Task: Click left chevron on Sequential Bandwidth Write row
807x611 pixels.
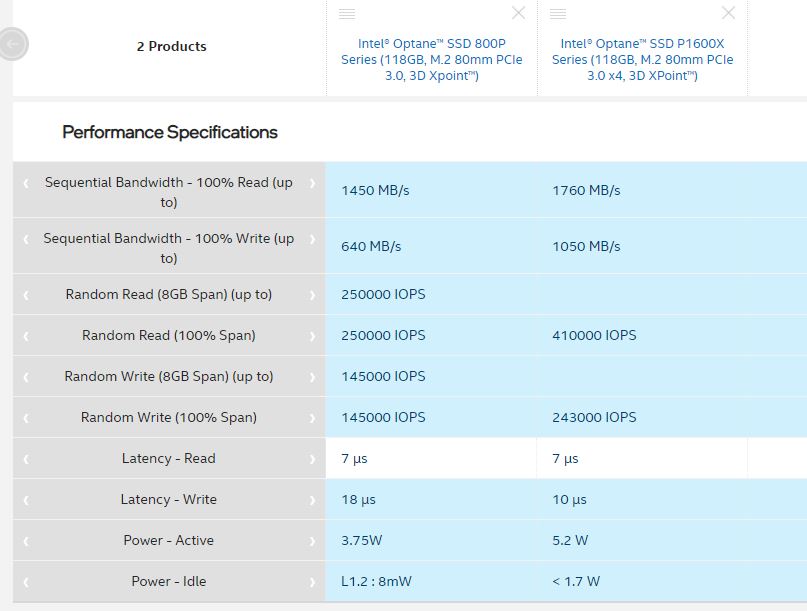Action: 26,239
